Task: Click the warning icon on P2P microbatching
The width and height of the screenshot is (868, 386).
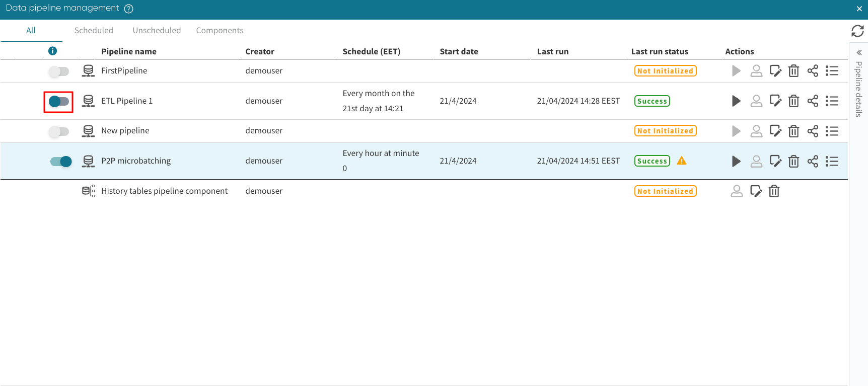Action: point(682,161)
